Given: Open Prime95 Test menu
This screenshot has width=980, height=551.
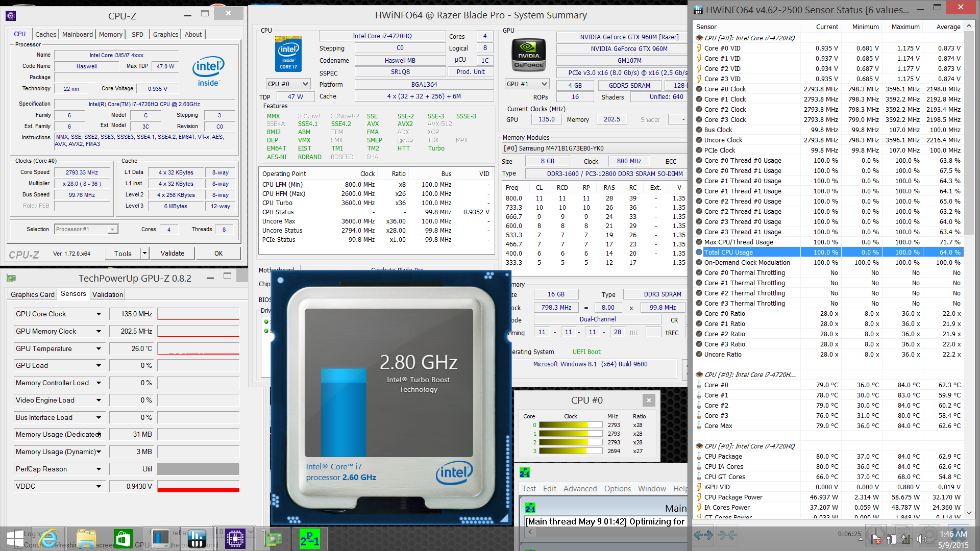Looking at the screenshot, I should tap(529, 488).
